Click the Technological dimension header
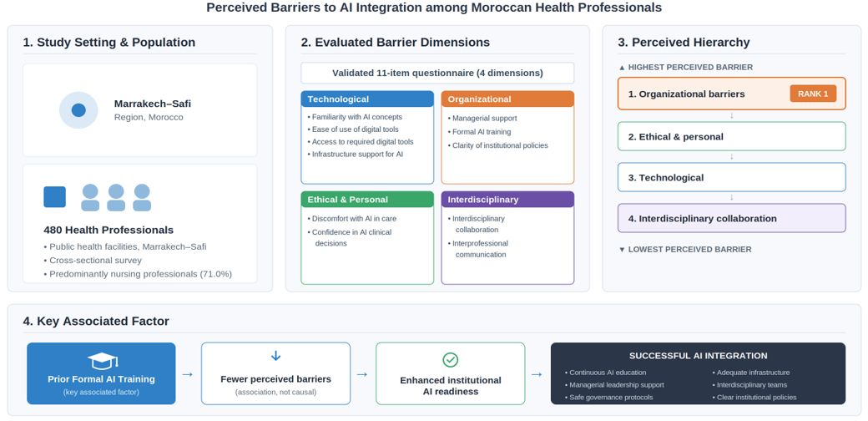 click(x=367, y=99)
